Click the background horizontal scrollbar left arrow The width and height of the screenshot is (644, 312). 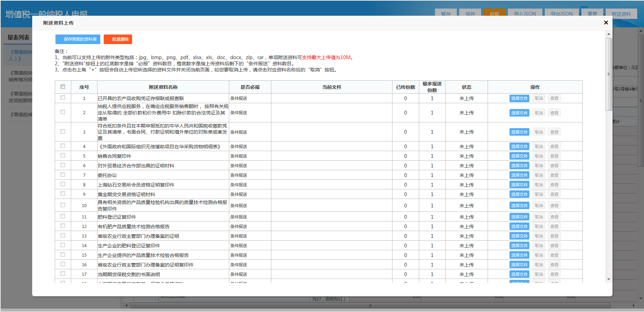pyautogui.click(x=127, y=306)
